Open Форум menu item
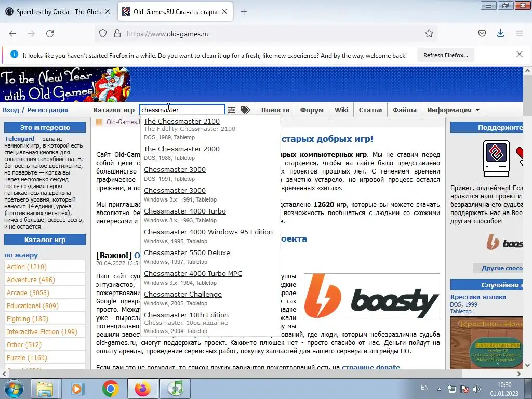This screenshot has height=399, width=532. 312,110
